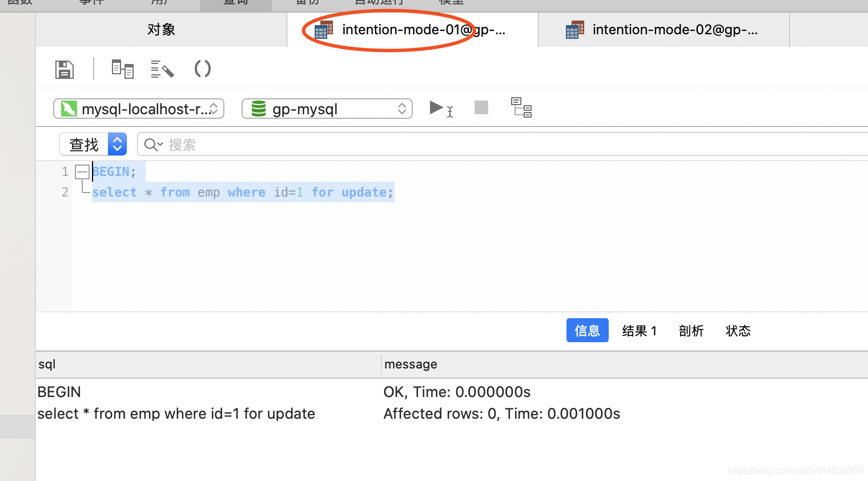The height and width of the screenshot is (481, 868).
Task: Click BEGIN; on editor line 1
Action: click(114, 171)
